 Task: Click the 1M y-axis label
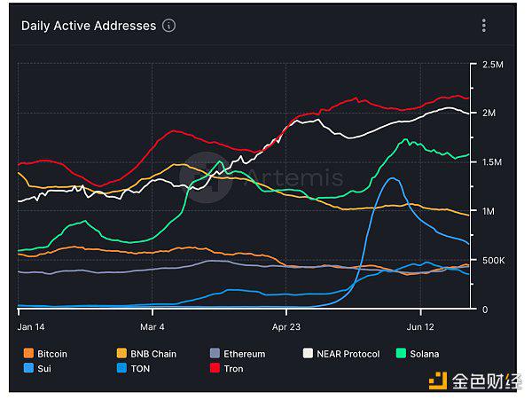click(489, 211)
